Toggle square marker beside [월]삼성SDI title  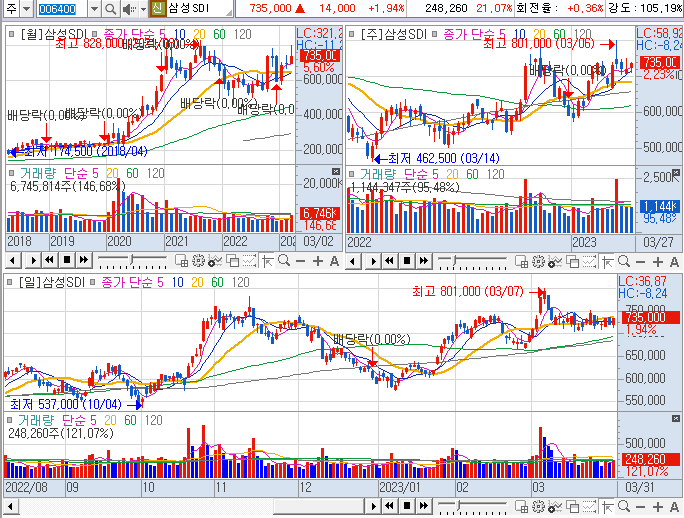click(x=11, y=34)
